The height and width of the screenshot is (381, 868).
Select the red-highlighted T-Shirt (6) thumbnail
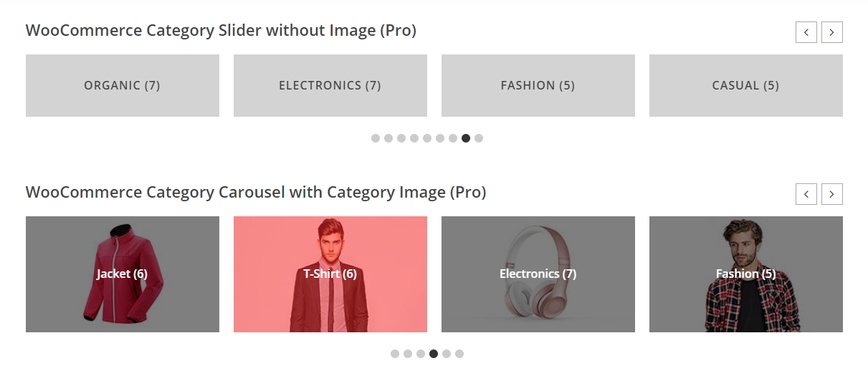pos(330,274)
